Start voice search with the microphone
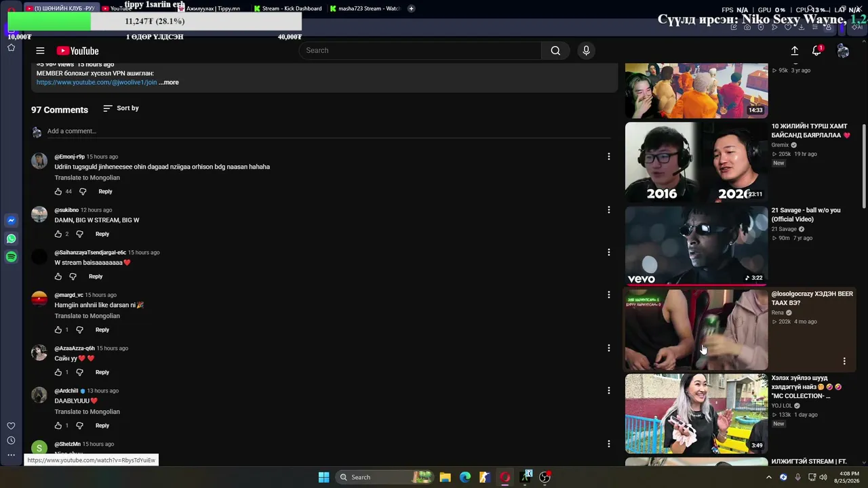Image resolution: width=868 pixels, height=488 pixels. 587,51
